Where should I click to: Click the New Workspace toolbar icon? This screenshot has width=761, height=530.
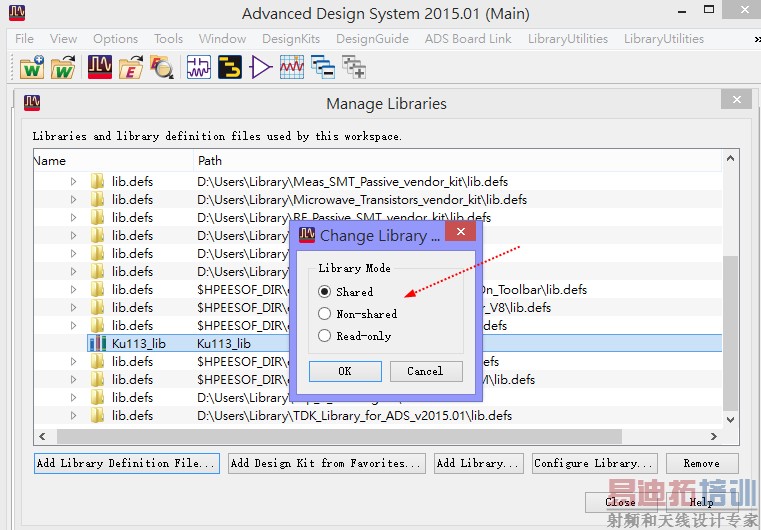tap(32, 67)
